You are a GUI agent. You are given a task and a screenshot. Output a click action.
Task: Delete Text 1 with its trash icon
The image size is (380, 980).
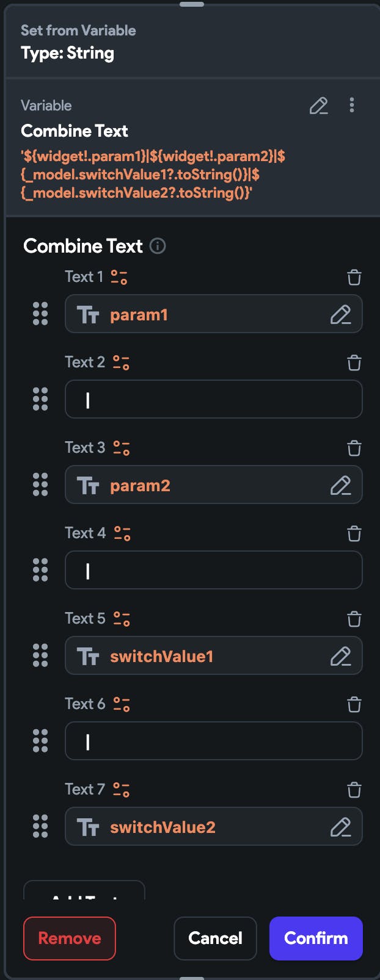pos(354,278)
